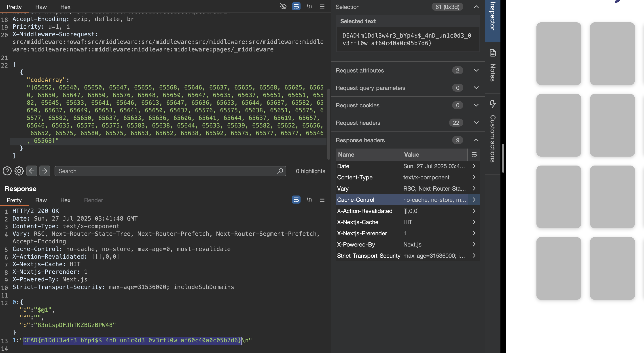
Task: Toggle \n newline display in request editor
Action: click(309, 6)
